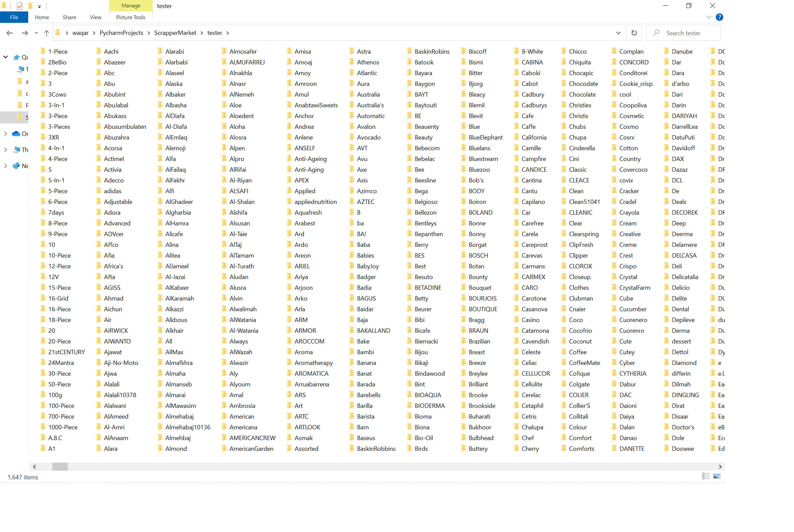Navigate to ScrapperMarket in address bar
794x532 pixels.
[x=175, y=33]
